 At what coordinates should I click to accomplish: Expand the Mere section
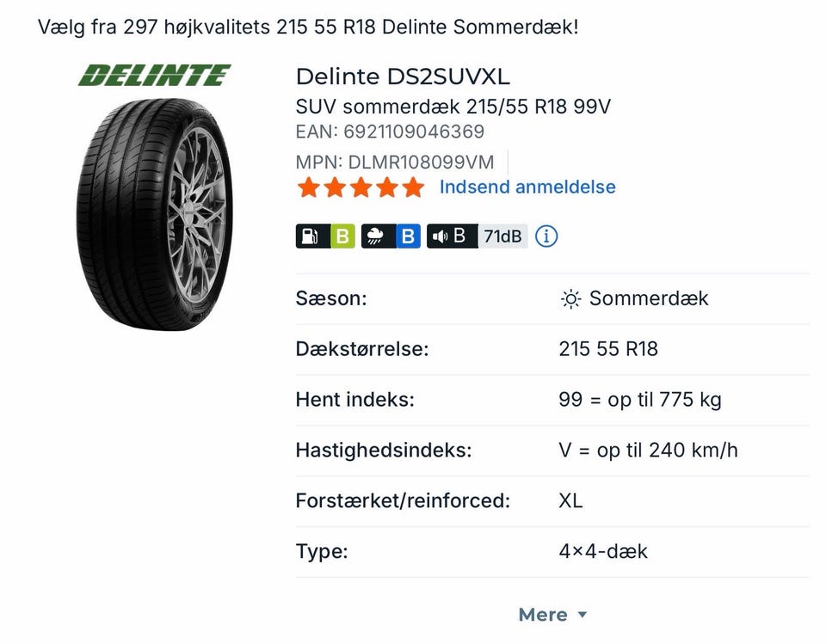tap(552, 614)
